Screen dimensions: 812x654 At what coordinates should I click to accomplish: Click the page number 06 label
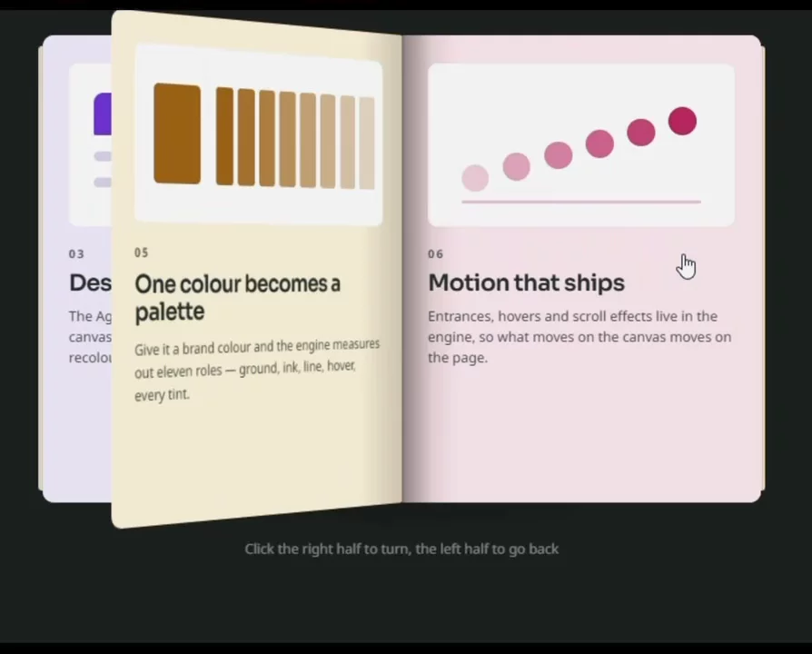tap(435, 253)
